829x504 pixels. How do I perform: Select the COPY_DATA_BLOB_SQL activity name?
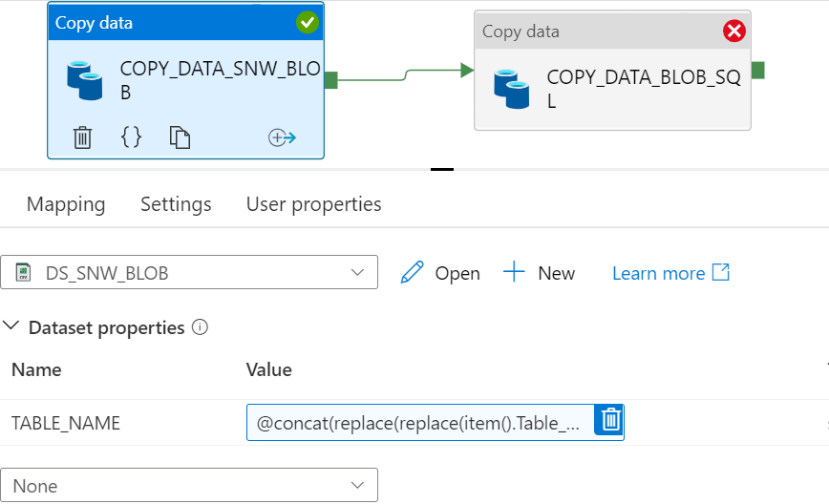pyautogui.click(x=644, y=88)
